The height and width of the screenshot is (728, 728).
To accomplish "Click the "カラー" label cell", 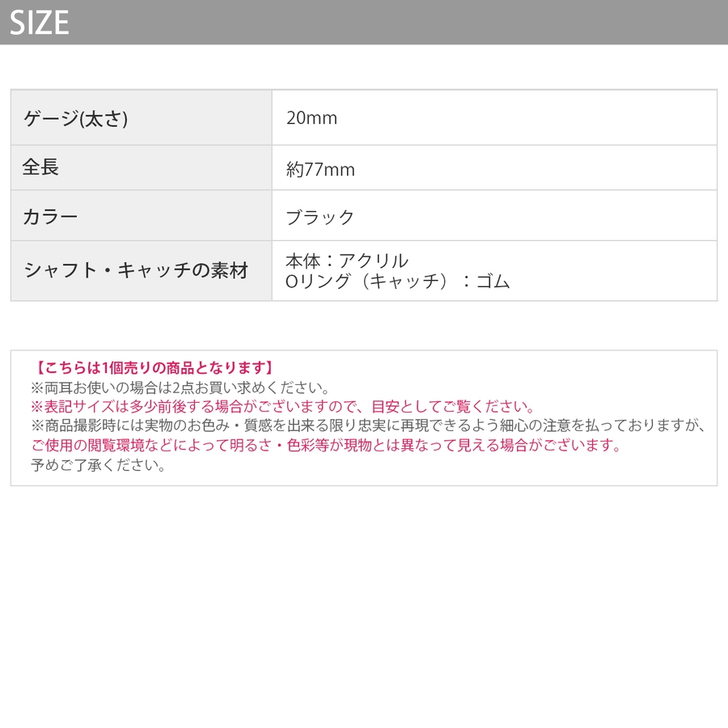I will point(50,216).
